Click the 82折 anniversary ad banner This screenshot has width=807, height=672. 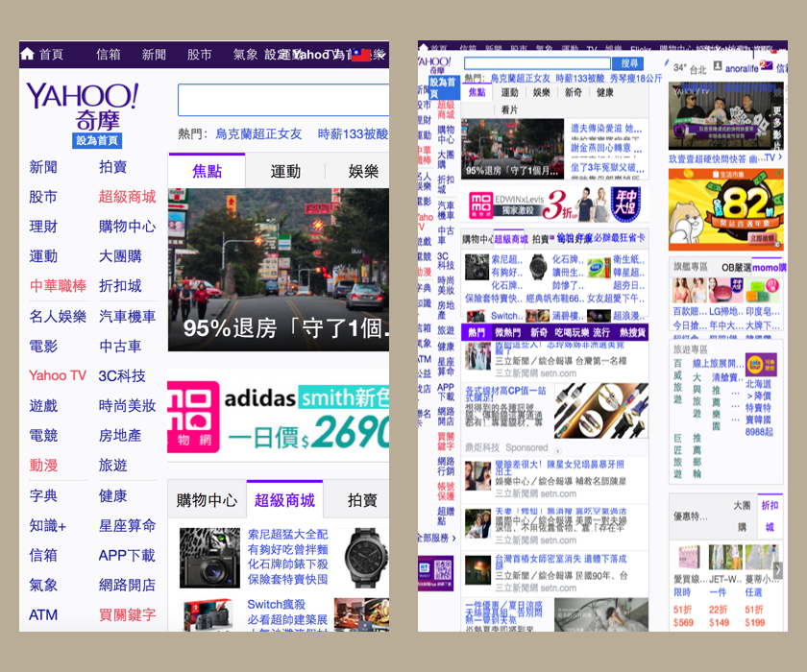coord(725,210)
